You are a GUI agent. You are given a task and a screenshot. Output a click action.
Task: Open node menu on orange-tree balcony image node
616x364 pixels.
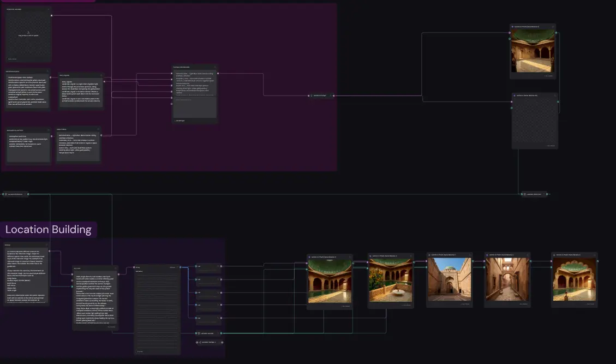point(411,256)
